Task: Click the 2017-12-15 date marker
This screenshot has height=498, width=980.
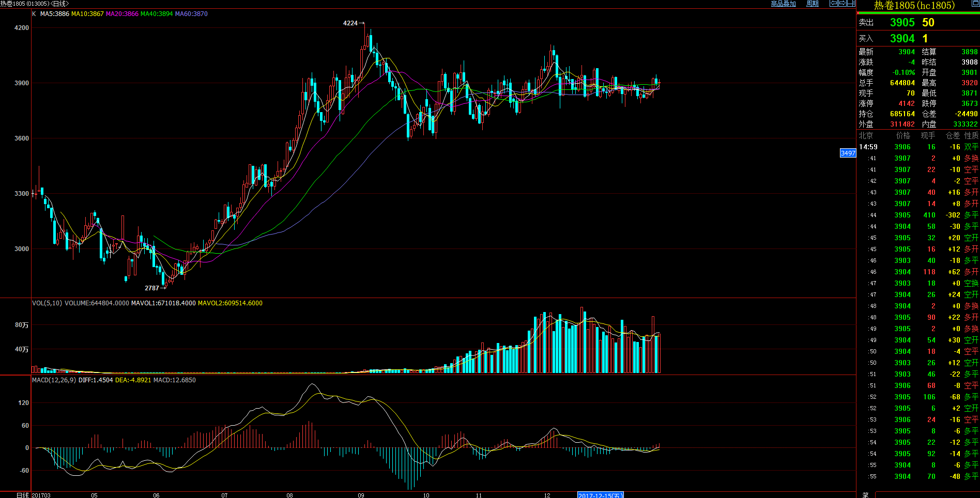Action: click(600, 495)
